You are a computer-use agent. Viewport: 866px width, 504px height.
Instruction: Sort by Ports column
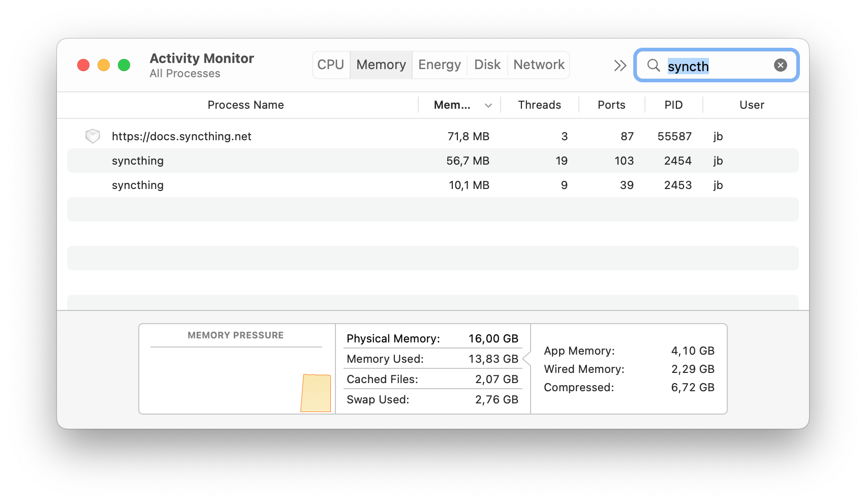click(611, 105)
